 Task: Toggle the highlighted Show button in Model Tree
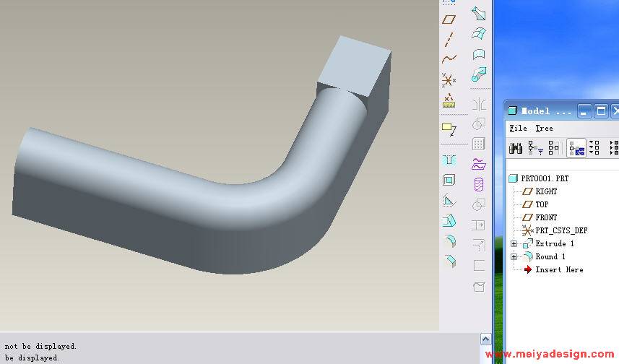coord(576,148)
